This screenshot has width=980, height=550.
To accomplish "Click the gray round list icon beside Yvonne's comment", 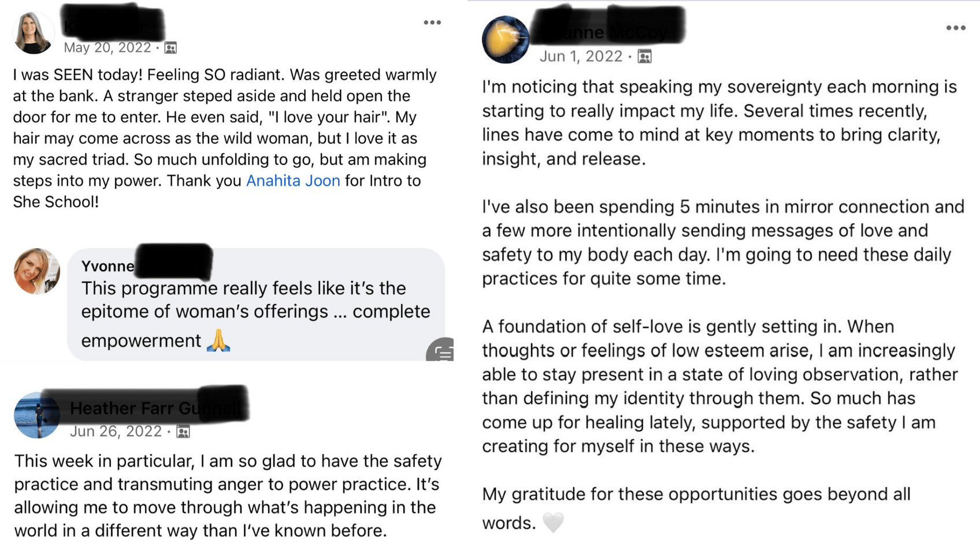I will (x=442, y=352).
